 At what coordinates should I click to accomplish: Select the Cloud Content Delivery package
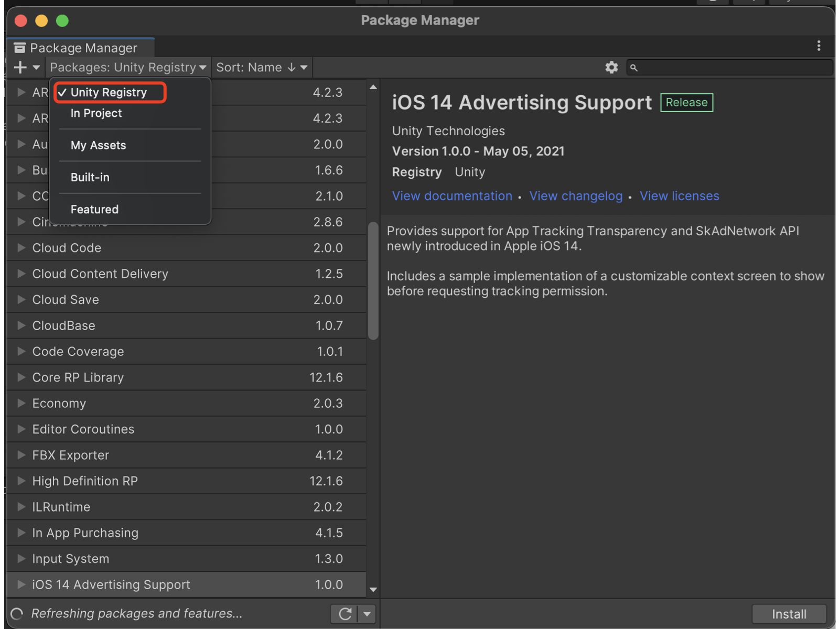[x=187, y=274]
